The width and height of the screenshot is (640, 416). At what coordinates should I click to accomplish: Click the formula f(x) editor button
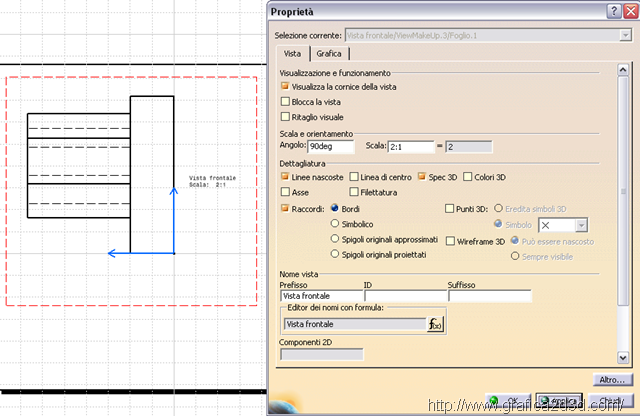click(x=435, y=324)
